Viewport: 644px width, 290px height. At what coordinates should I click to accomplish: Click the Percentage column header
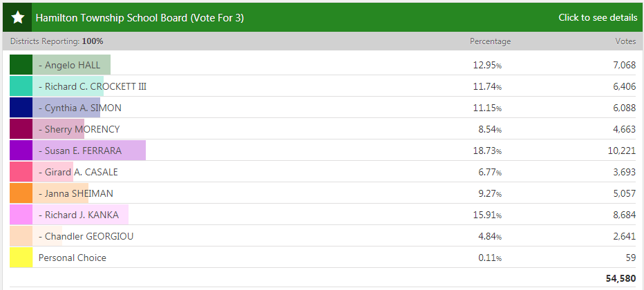click(490, 41)
